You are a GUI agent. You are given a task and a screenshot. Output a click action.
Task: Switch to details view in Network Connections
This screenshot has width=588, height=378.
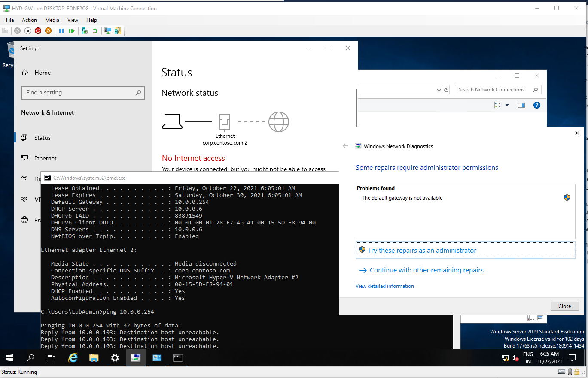pyautogui.click(x=531, y=318)
